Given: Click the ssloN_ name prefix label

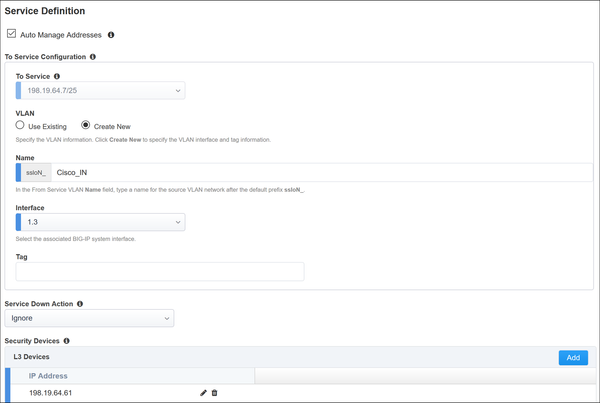Looking at the screenshot, I should pyautogui.click(x=36, y=173).
